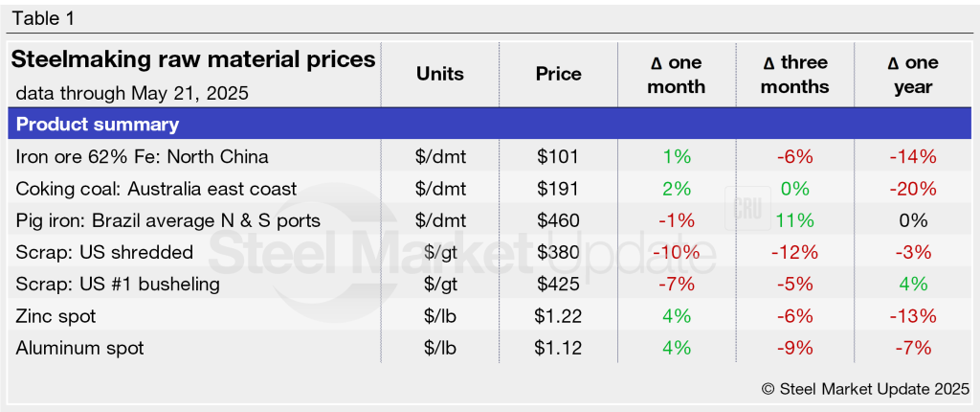Select the Δ three months column header
Viewport: 980px width, 412px height.
tap(795, 75)
